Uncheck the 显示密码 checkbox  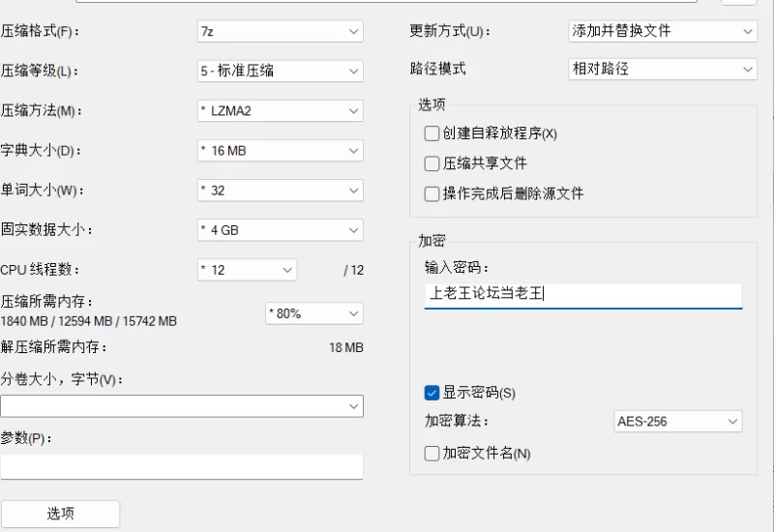[432, 393]
